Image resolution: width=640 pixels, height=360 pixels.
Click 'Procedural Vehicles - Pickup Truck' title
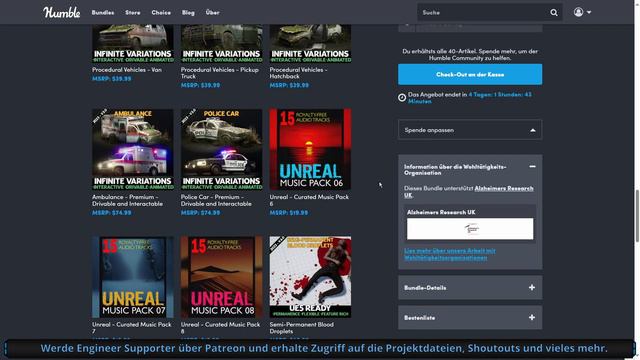coord(220,73)
